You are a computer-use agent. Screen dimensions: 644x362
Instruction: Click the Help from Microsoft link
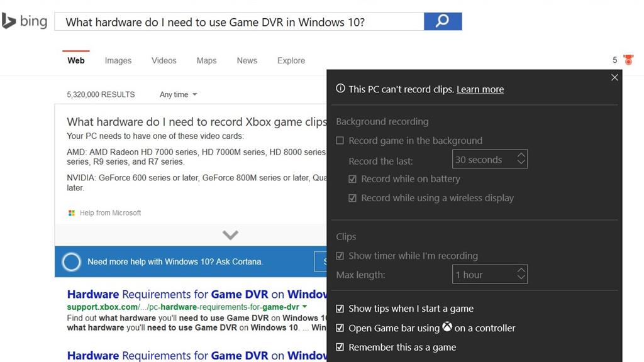point(111,213)
